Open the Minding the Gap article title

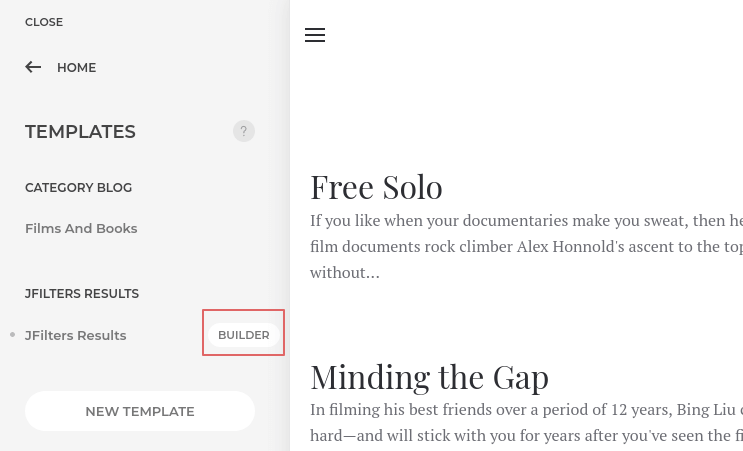point(429,378)
